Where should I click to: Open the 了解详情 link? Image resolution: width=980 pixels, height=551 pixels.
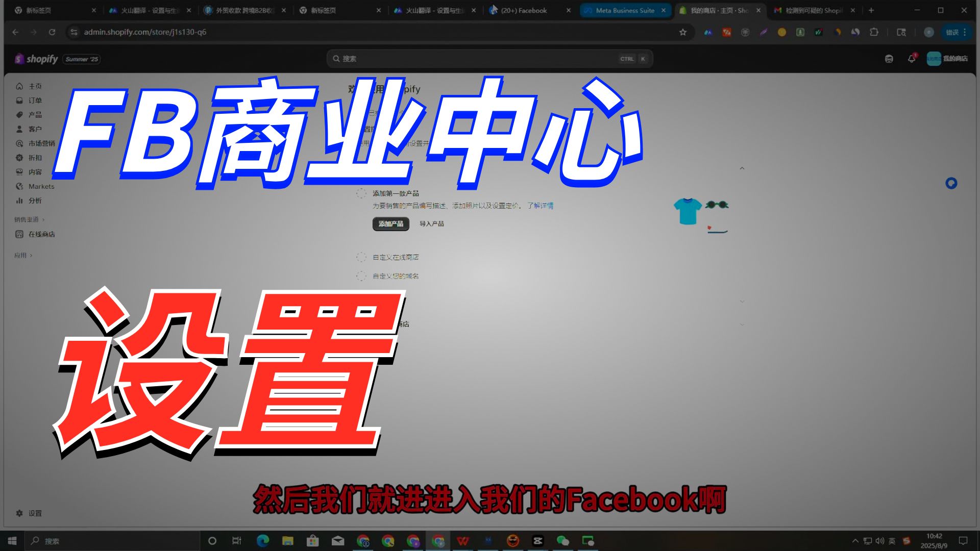click(540, 206)
